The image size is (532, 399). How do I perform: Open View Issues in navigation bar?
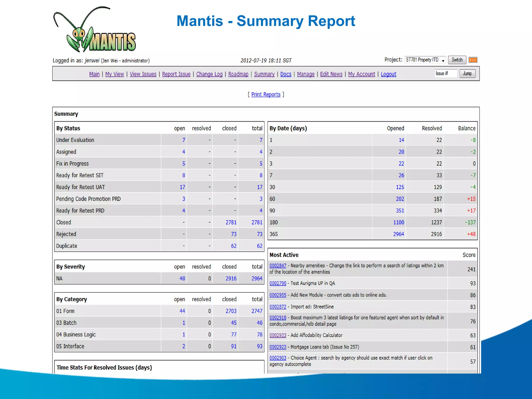143,74
